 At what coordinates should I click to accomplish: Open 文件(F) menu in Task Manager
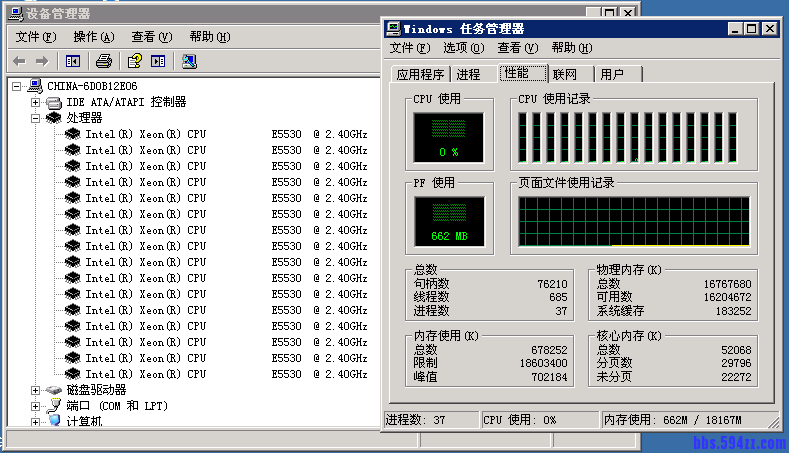(x=410, y=48)
